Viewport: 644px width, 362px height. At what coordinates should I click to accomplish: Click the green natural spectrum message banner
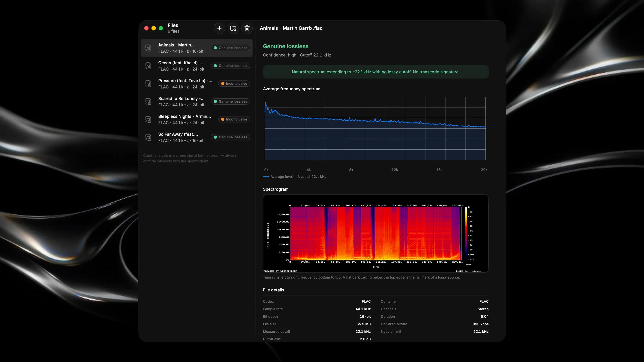pyautogui.click(x=376, y=72)
